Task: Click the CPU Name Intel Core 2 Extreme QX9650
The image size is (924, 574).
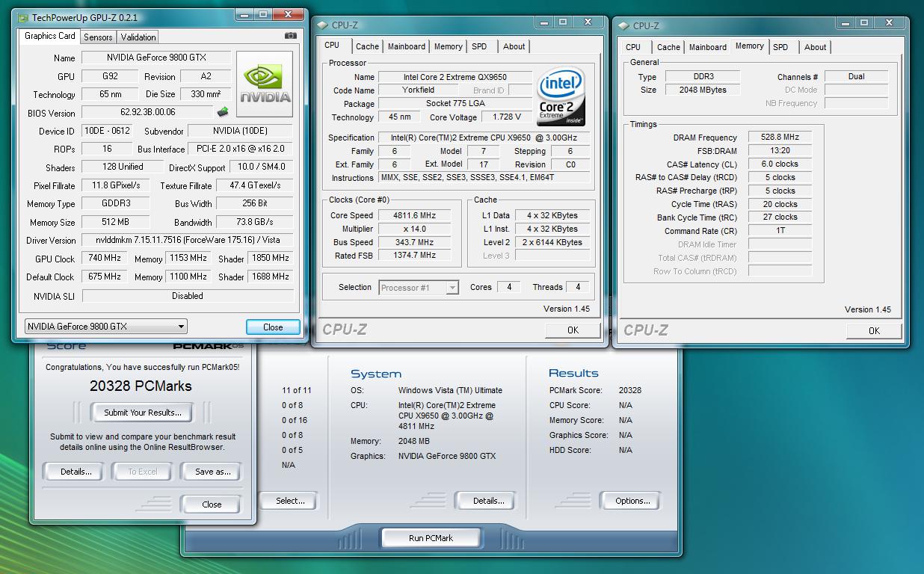Action: [455, 77]
